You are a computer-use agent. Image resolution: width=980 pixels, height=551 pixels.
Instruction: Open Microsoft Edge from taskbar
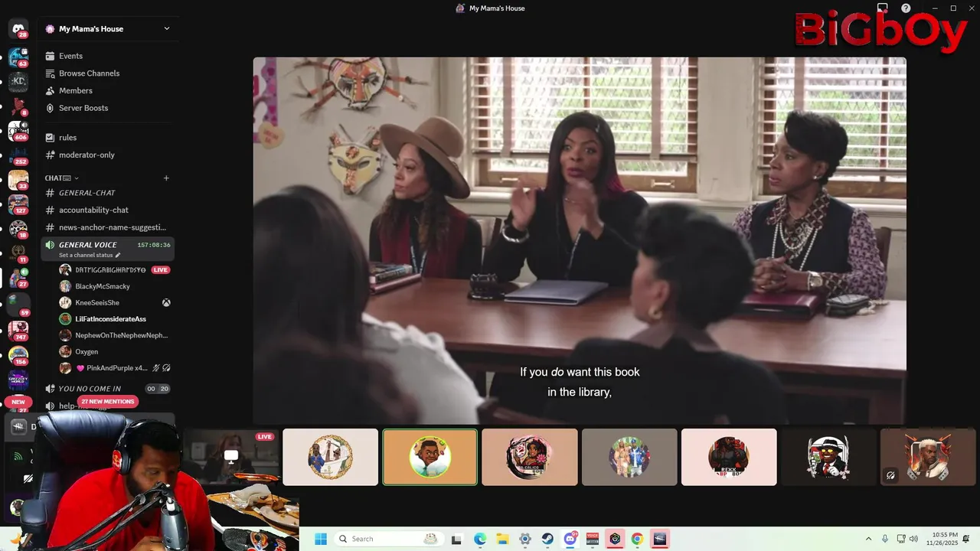click(x=480, y=539)
